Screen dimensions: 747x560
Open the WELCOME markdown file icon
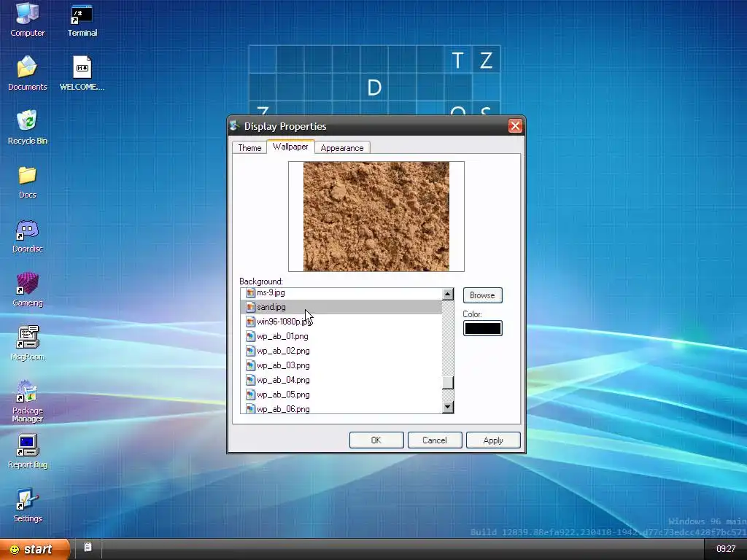82,74
